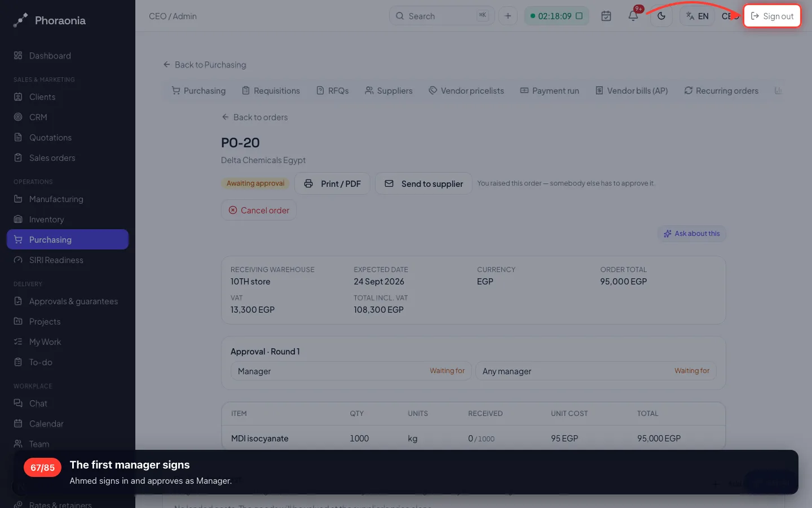This screenshot has width=812, height=508.
Task: Click Print / PDF button
Action: click(x=332, y=183)
